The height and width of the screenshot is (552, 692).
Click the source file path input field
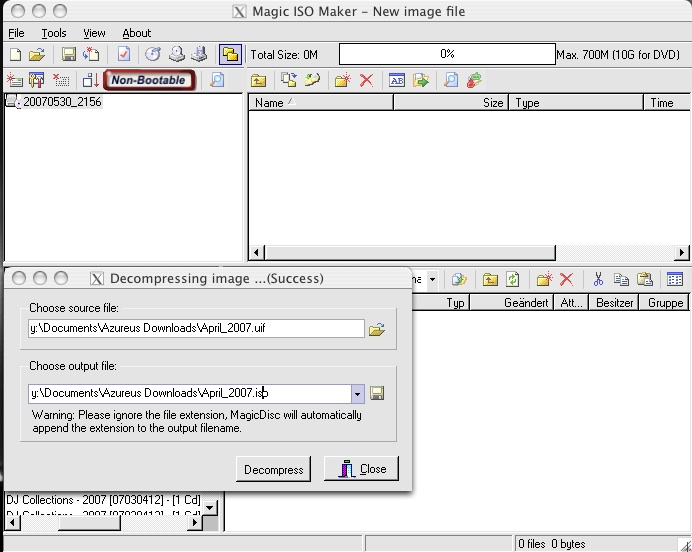pos(196,328)
